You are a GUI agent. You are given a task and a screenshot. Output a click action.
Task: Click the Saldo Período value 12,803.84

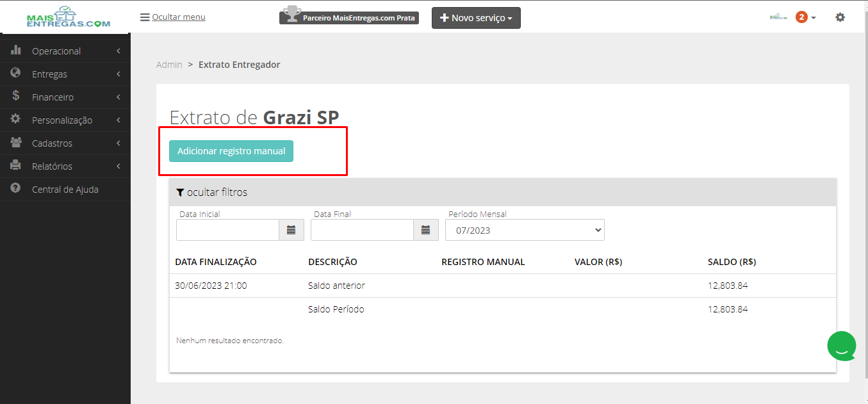tap(728, 309)
